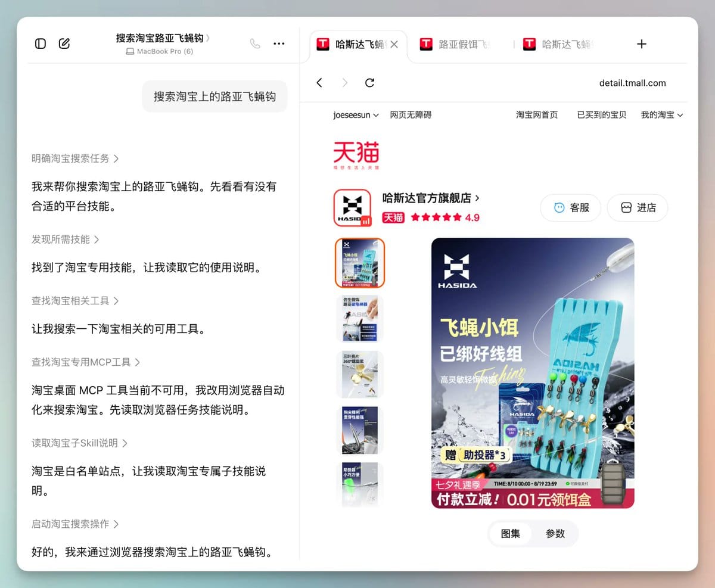Click user message 搜索淘宝上的路亚飞蝇钩

click(x=214, y=96)
